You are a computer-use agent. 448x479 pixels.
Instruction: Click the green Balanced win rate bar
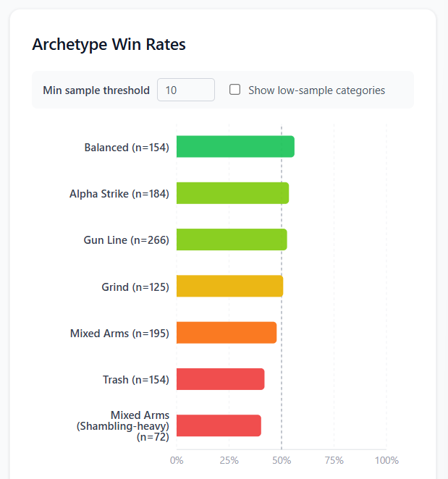235,147
